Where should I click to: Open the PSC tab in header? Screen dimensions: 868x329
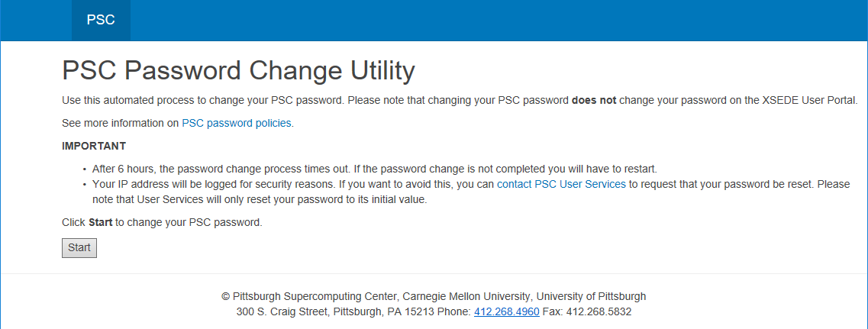(x=101, y=20)
